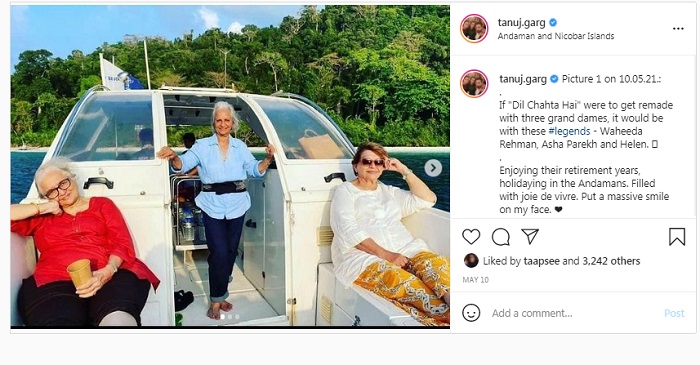Image resolution: width=700 pixels, height=365 pixels.
Task: Select the second carousel dot indicator
Action: pos(229,317)
